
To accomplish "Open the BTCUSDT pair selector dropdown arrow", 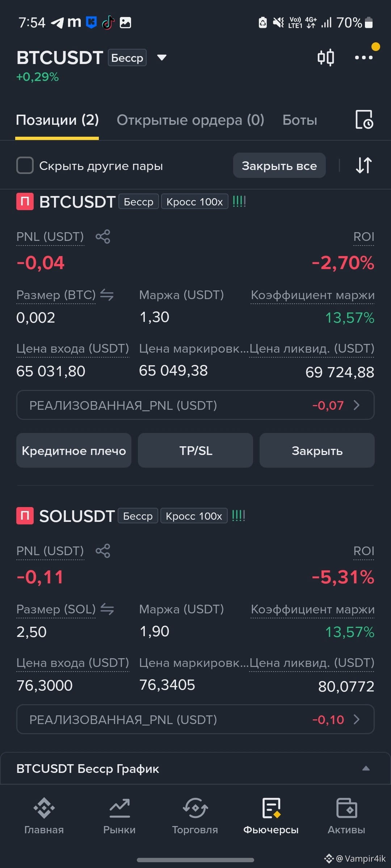I will (162, 58).
